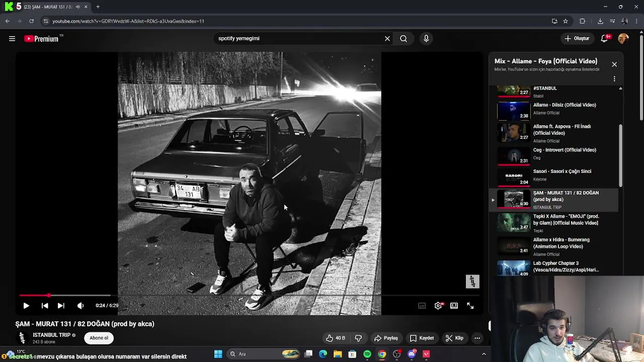Mute the video volume
The height and width of the screenshot is (362, 644).
[80, 305]
